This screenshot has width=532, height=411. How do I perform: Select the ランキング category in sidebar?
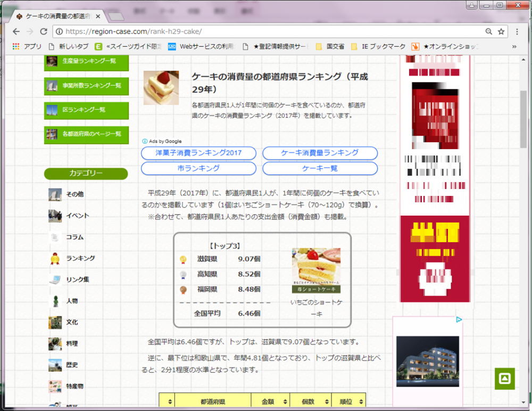80,258
